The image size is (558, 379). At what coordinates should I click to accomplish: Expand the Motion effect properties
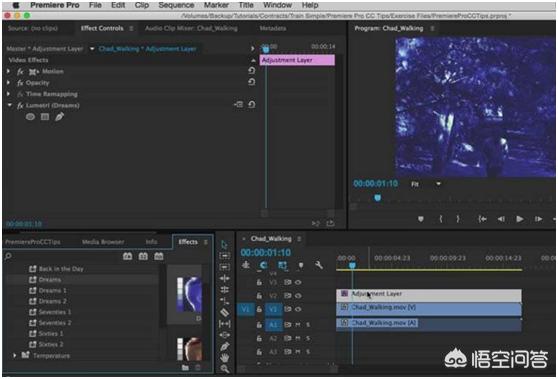pyautogui.click(x=9, y=71)
